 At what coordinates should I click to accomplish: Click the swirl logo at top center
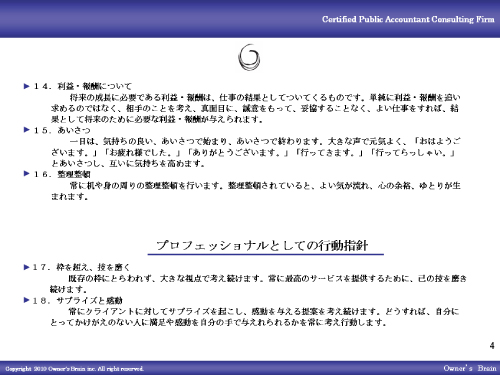(249, 57)
